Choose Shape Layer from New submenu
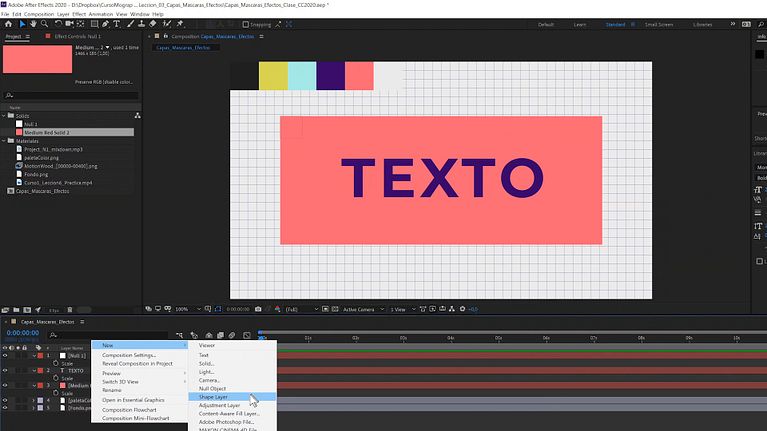Screen dimensions: 767x431 (213, 397)
